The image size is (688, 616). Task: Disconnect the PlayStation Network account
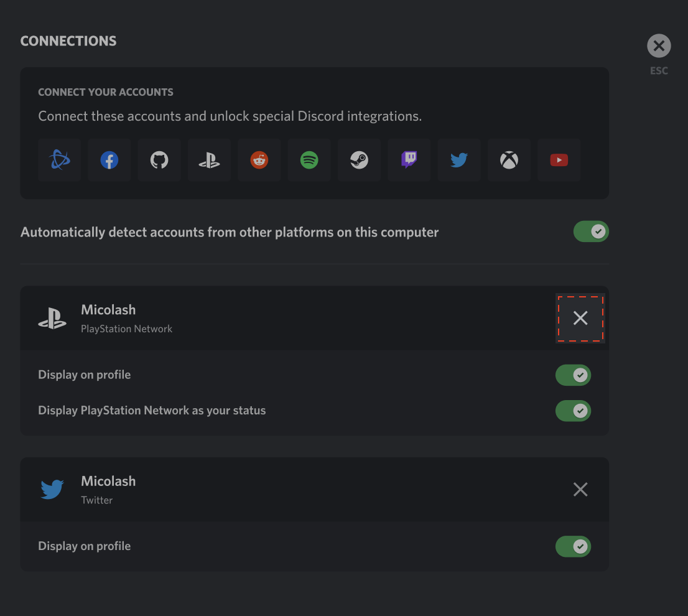[x=580, y=319]
